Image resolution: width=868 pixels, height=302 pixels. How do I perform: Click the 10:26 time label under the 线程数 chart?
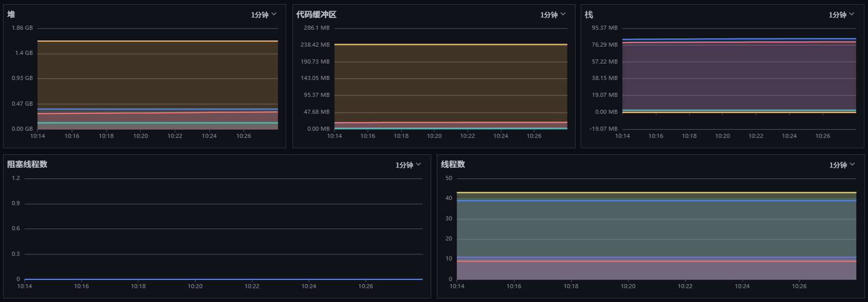pyautogui.click(x=799, y=286)
